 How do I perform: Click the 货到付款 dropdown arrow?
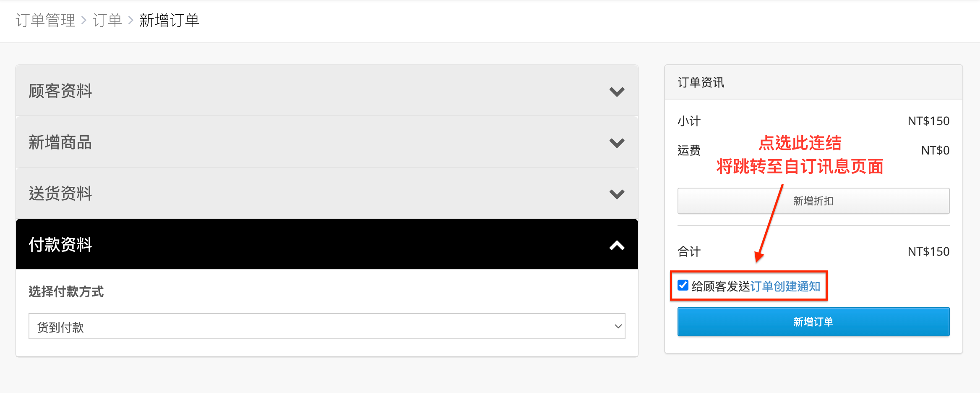(x=618, y=326)
